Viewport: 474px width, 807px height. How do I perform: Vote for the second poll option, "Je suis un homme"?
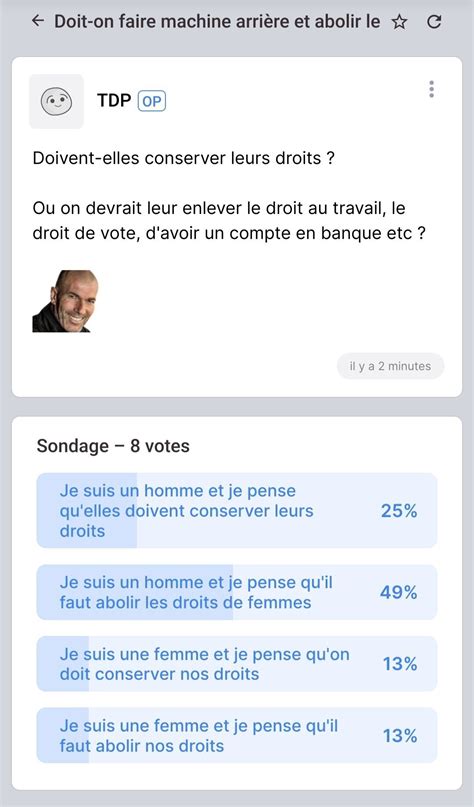tap(237, 592)
